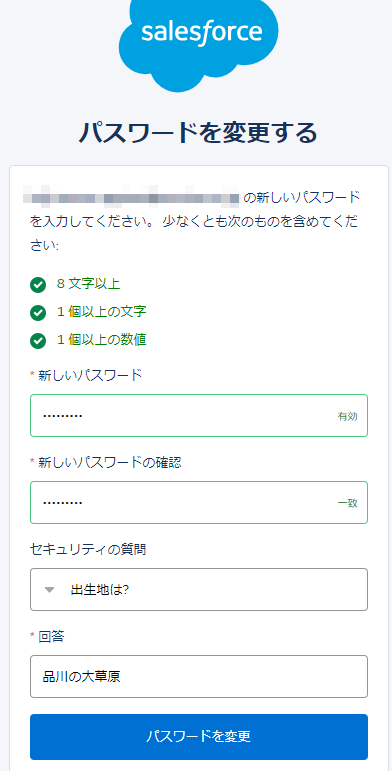
Task: Click the パスワードを変更する heading
Action: (198, 132)
